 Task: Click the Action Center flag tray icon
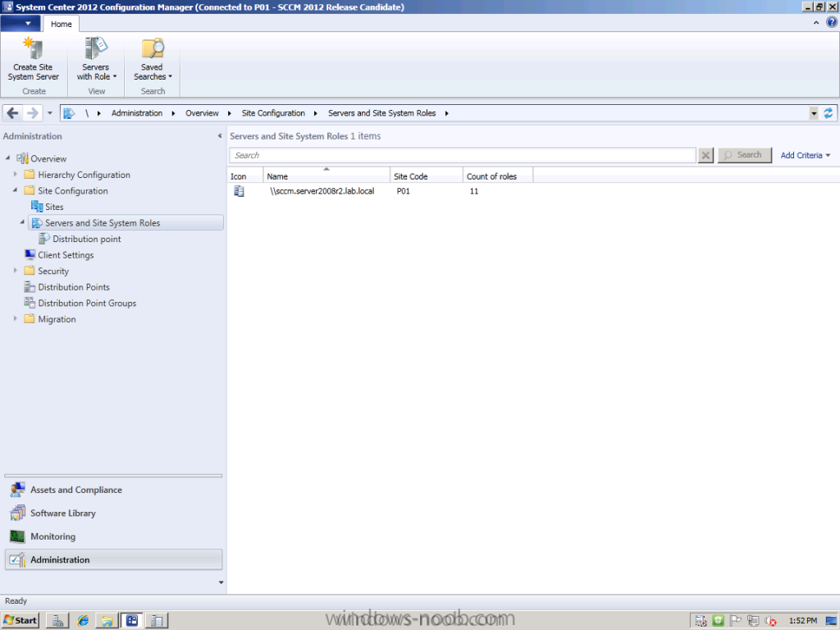pos(736,620)
